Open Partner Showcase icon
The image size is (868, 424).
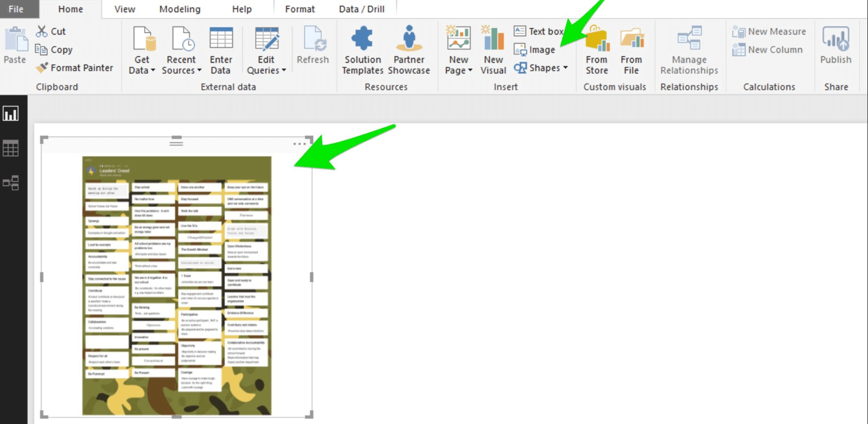click(x=409, y=38)
